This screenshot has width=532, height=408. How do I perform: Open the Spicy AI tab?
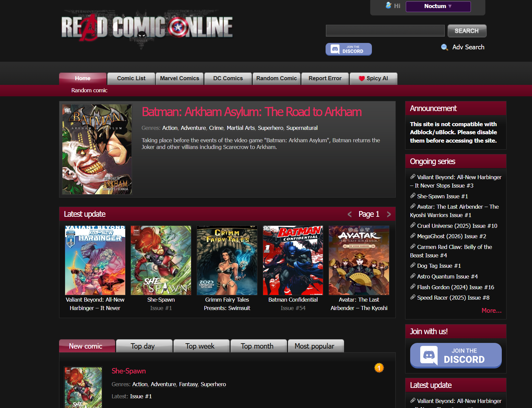pos(373,79)
